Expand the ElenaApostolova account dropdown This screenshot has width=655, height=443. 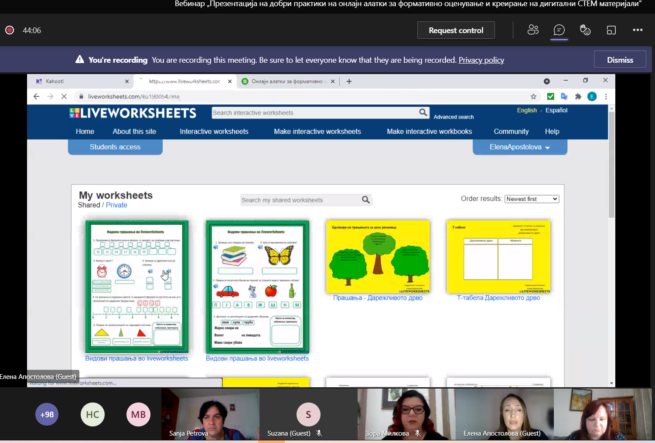pos(520,147)
